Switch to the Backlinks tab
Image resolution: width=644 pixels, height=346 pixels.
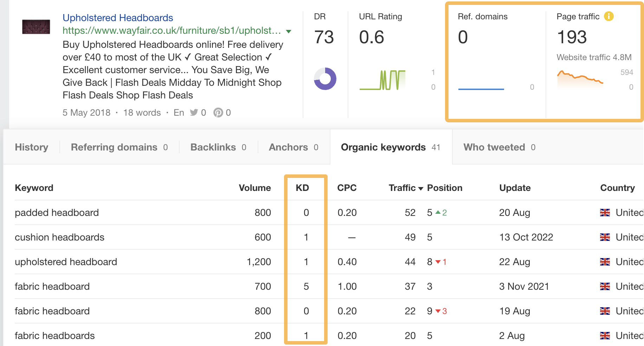click(214, 147)
